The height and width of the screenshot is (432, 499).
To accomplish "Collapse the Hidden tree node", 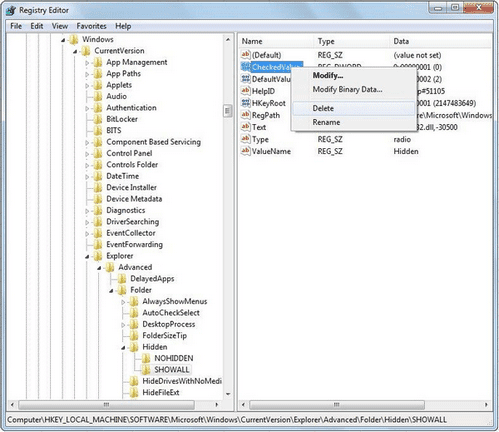I will [x=123, y=348].
